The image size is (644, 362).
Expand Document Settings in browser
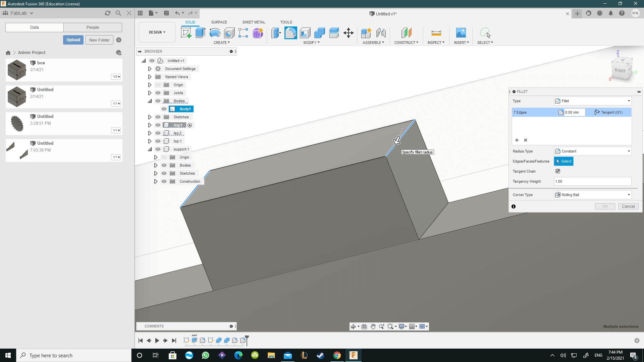(150, 69)
